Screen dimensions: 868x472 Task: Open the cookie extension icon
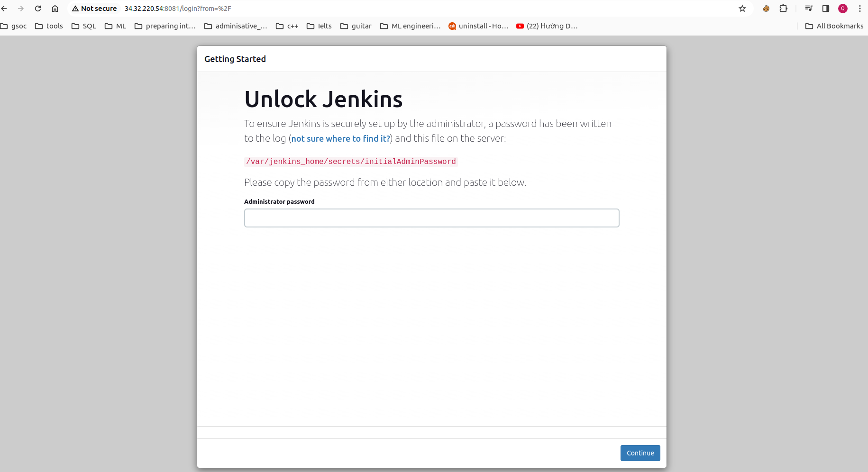(766, 9)
